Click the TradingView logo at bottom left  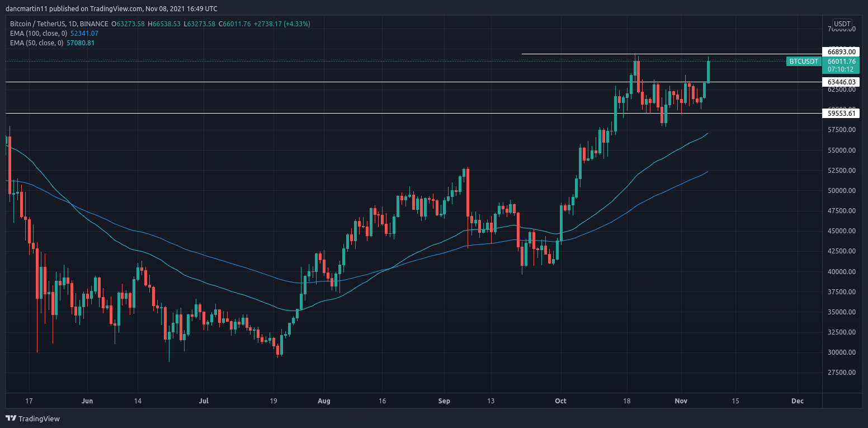point(32,418)
